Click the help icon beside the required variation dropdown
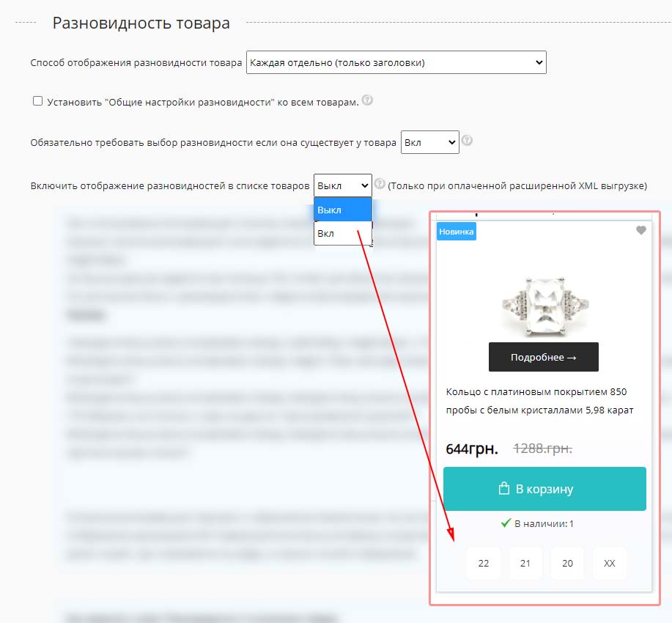 pos(467,141)
